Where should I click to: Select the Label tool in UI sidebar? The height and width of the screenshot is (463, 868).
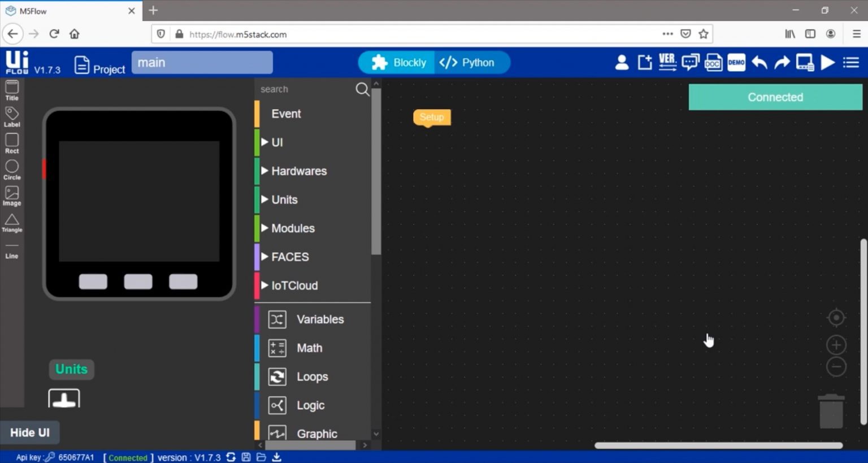click(x=11, y=116)
